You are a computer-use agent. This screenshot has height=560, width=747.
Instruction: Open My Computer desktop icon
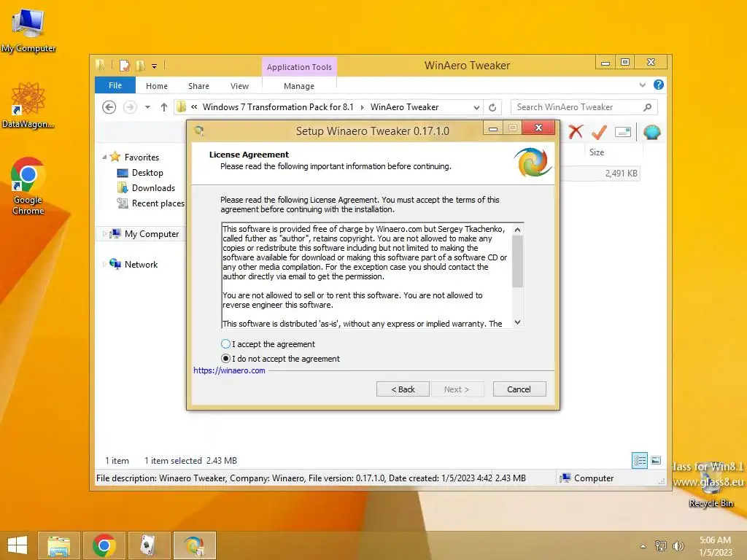tap(28, 31)
